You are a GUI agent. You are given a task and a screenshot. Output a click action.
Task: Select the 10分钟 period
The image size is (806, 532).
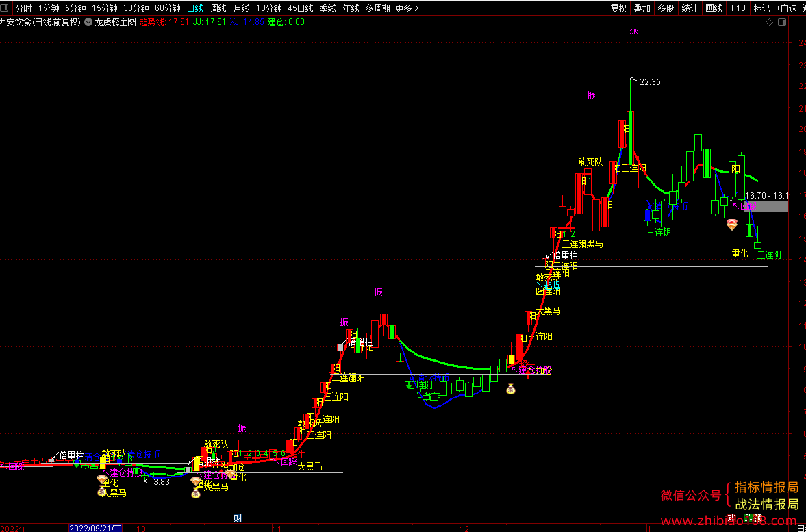tap(269, 8)
